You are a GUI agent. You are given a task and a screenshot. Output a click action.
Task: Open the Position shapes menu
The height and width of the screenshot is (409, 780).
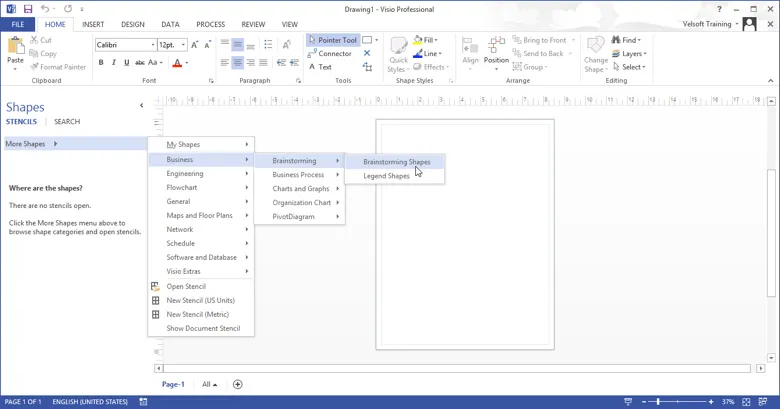click(x=496, y=54)
